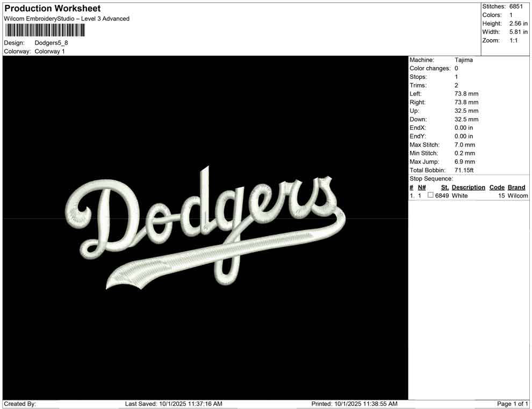Viewport: 532px width, 409px height.
Task: Click the machine value 'Tajima'
Action: tap(463, 60)
